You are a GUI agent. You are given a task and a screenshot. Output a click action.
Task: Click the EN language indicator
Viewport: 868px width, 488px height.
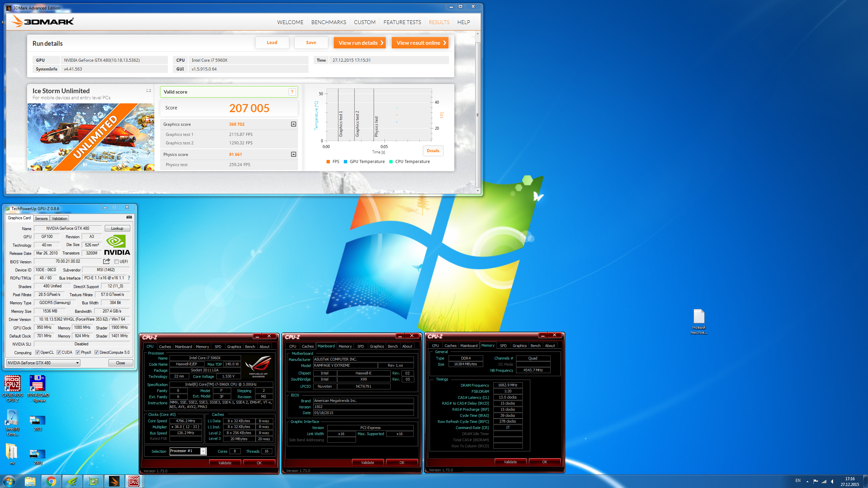click(x=798, y=481)
